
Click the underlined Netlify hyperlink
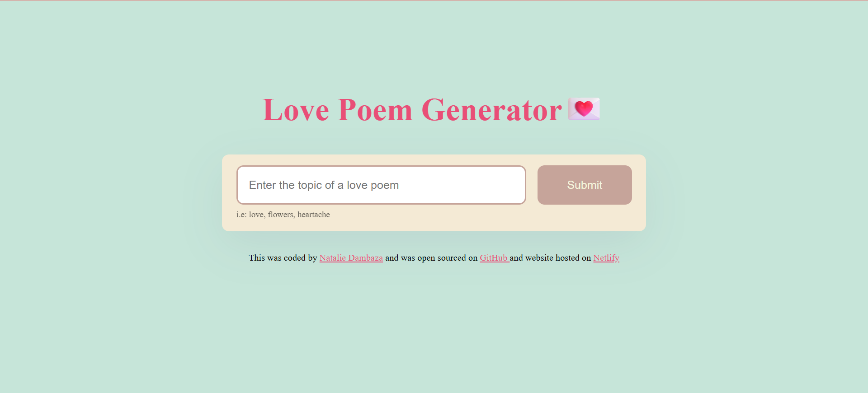click(606, 258)
